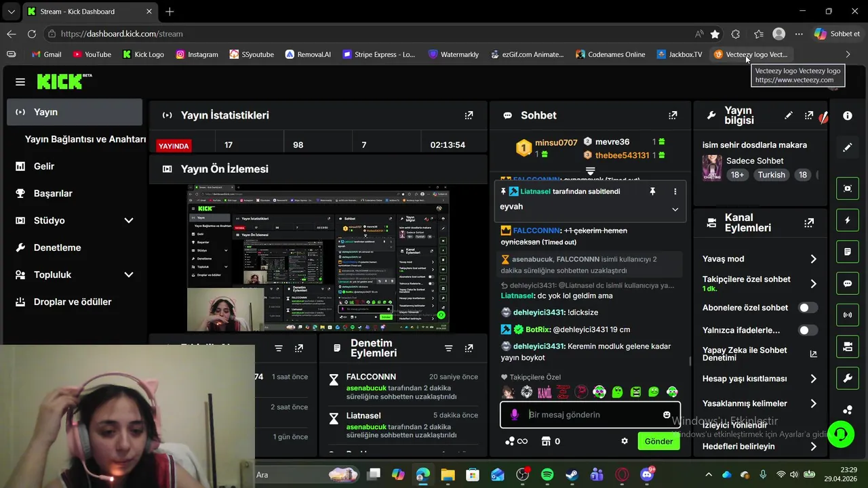
Task: Click username minsu0707 in leaderboard
Action: [556, 143]
